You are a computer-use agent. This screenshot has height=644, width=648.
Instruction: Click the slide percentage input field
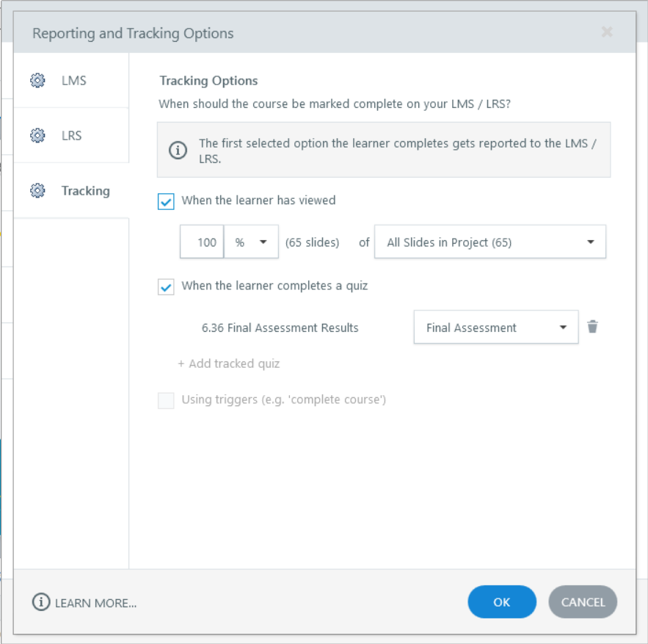tap(203, 242)
